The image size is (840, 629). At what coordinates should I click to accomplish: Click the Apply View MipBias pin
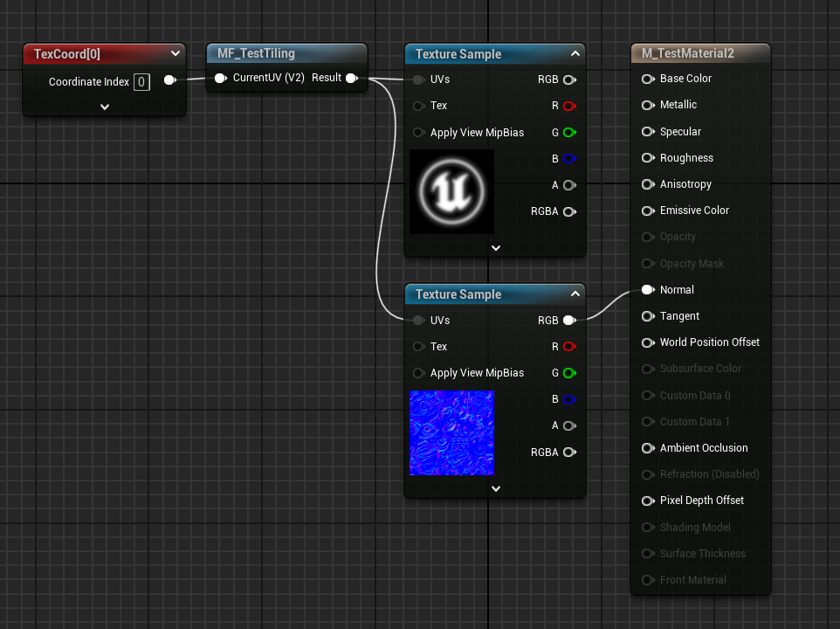tap(420, 132)
